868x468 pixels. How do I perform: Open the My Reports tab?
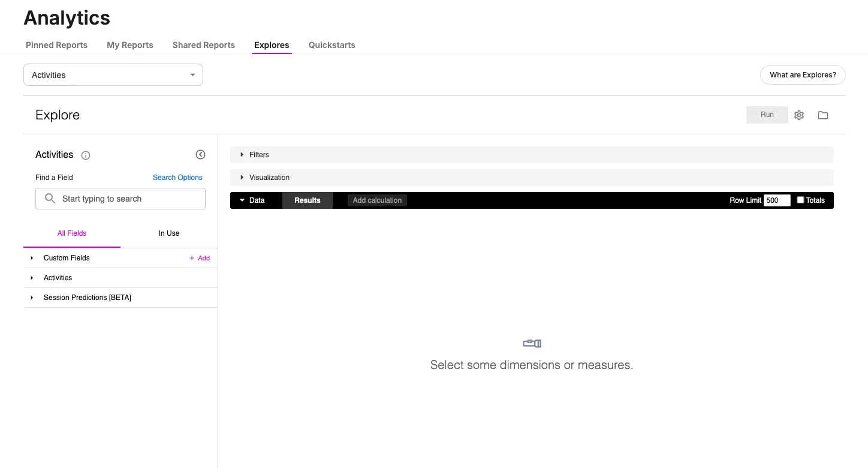(130, 45)
